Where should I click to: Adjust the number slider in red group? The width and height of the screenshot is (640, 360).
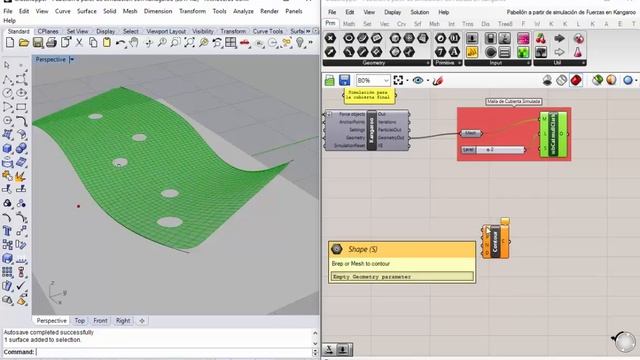click(493, 150)
